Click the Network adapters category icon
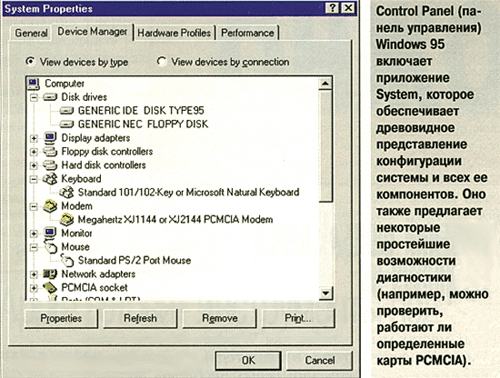The height and width of the screenshot is (378, 500). pos(50,274)
